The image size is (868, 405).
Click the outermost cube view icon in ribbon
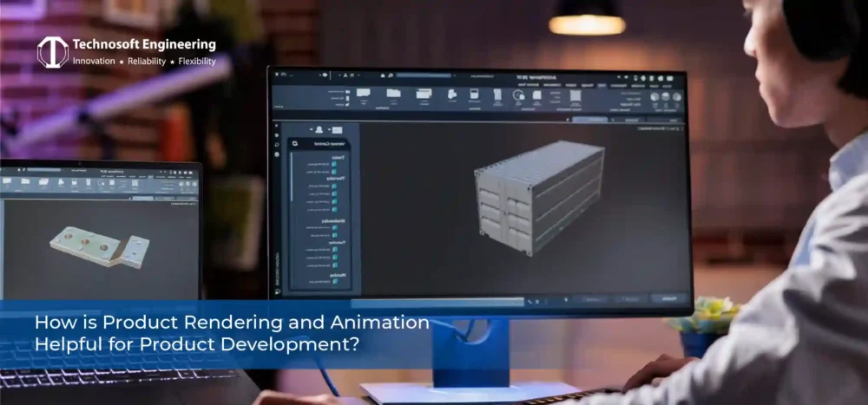click(x=676, y=96)
